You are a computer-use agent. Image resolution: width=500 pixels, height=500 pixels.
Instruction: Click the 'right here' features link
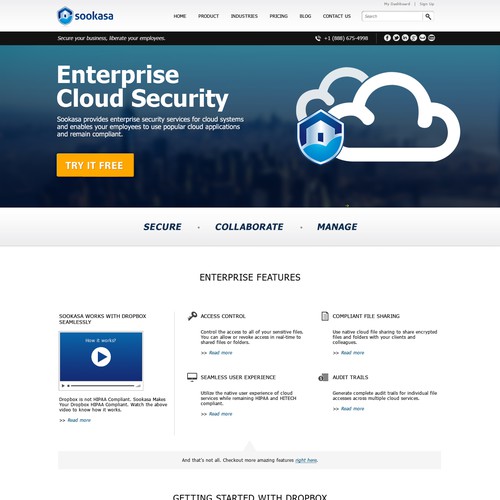point(306,460)
